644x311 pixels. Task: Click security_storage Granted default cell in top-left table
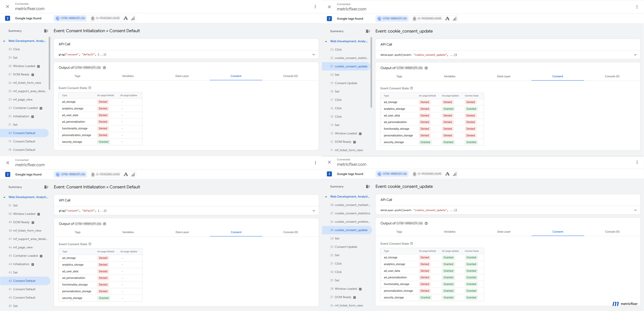(x=103, y=142)
